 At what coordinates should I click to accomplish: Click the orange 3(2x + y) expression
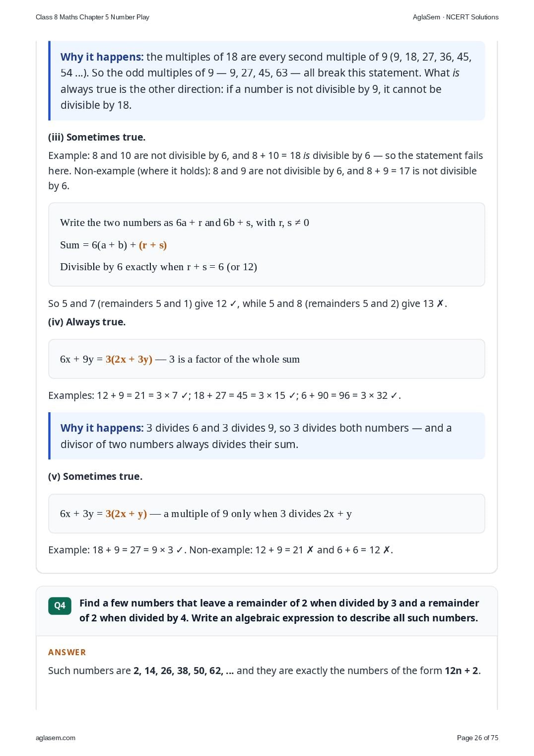[x=126, y=514]
